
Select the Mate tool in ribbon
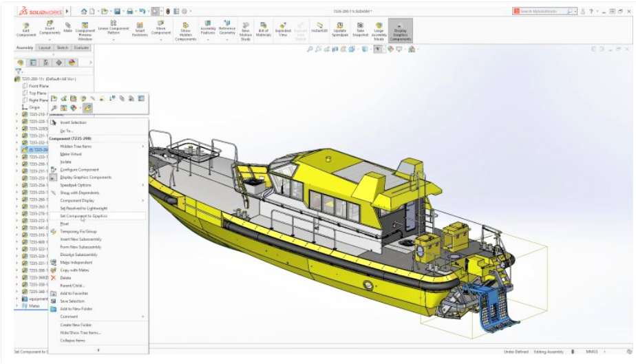click(68, 28)
